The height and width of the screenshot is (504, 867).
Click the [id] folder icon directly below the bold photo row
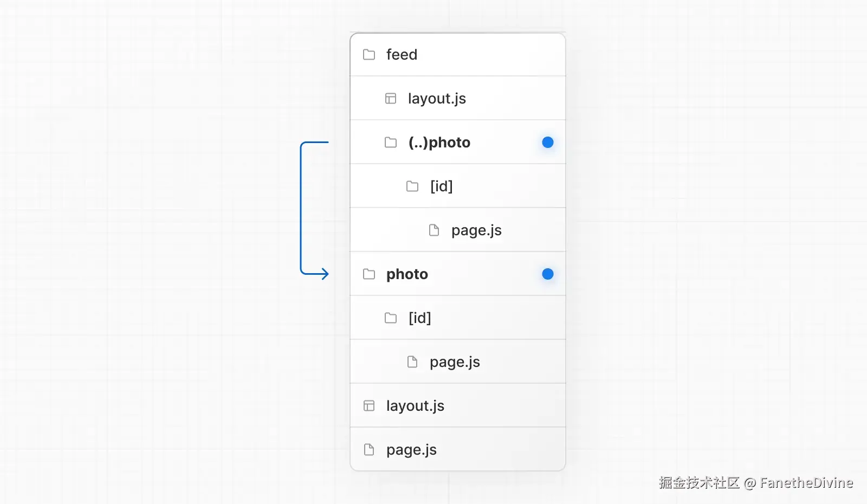(391, 318)
